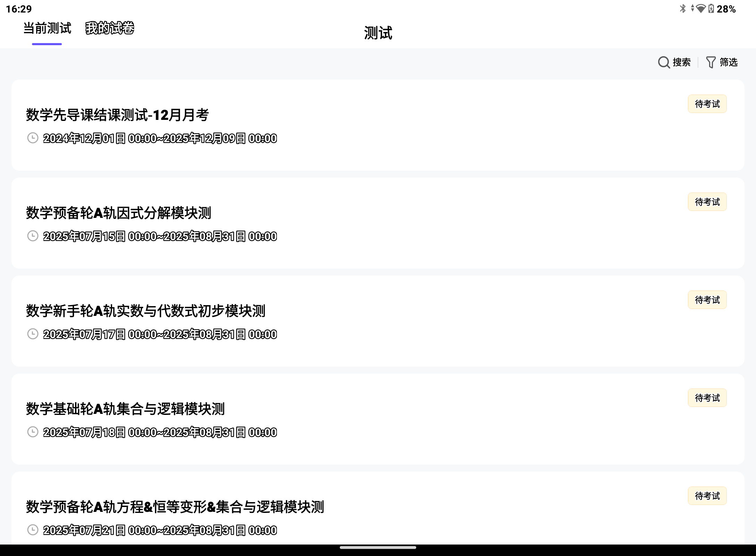Select date range starting 2025年07月21日

(160, 530)
